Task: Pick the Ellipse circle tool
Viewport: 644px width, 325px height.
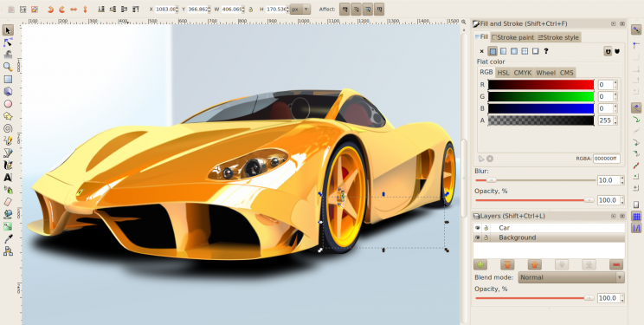Action: click(8, 104)
